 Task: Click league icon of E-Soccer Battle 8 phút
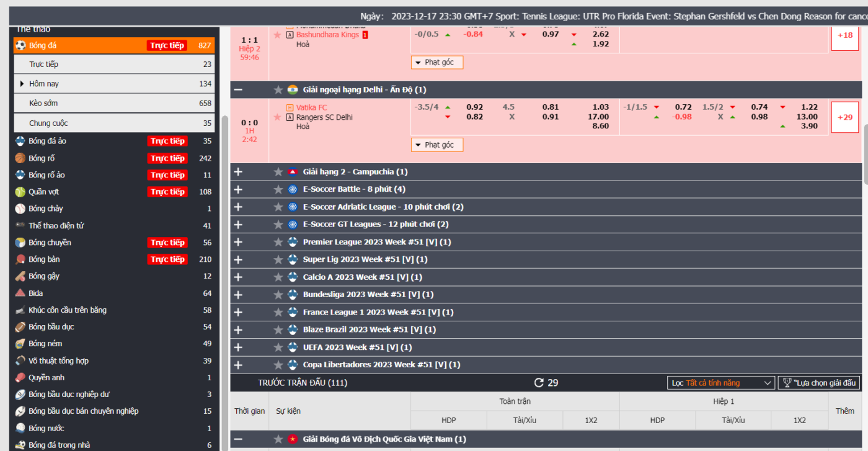(293, 189)
